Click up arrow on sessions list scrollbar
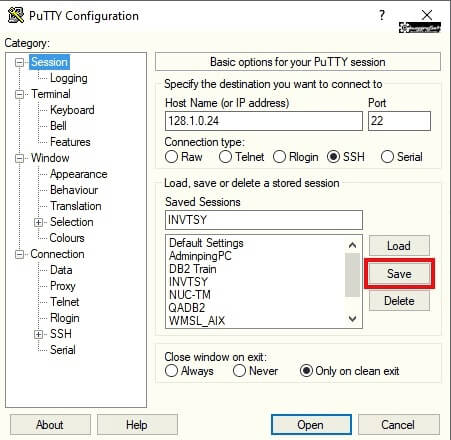 (x=352, y=245)
